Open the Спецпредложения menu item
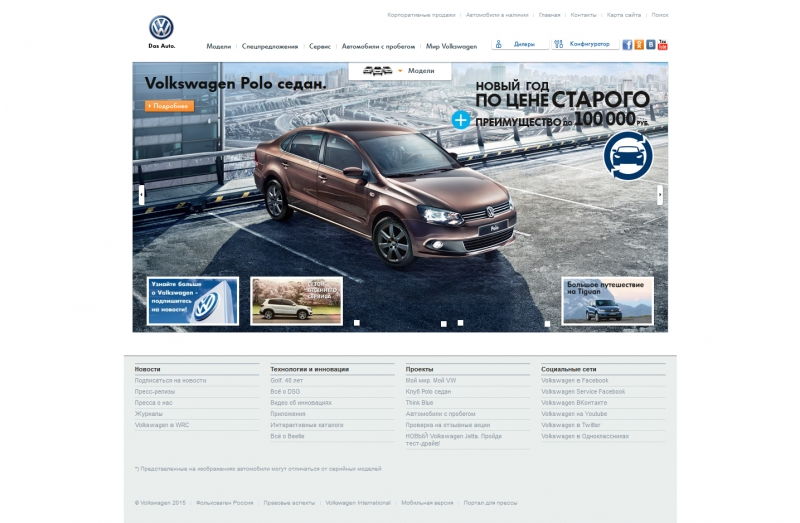The image size is (800, 523). tap(270, 46)
